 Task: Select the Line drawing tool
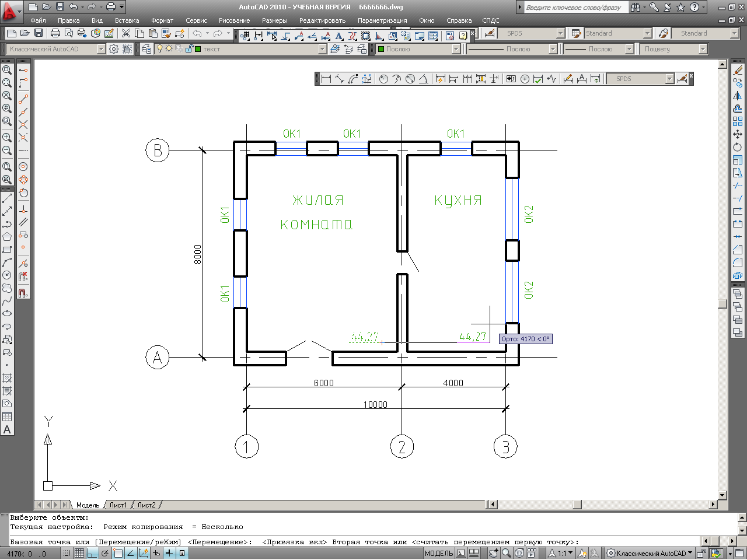[7, 198]
